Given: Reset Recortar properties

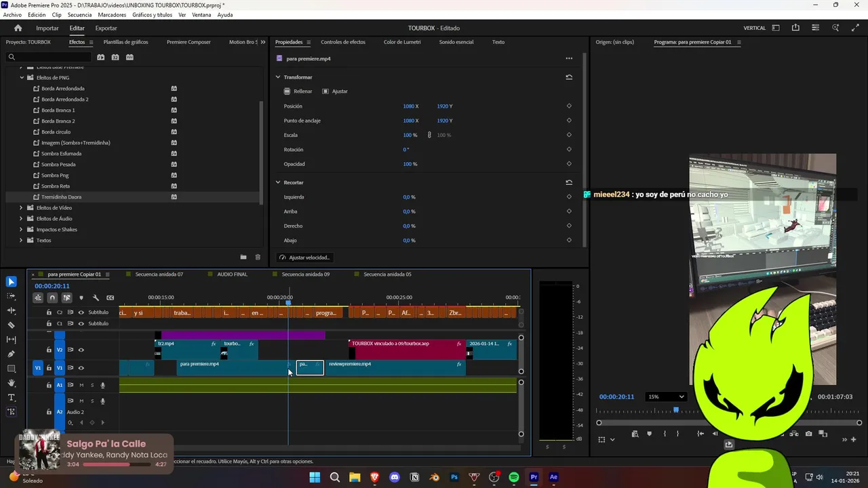Looking at the screenshot, I should 569,182.
